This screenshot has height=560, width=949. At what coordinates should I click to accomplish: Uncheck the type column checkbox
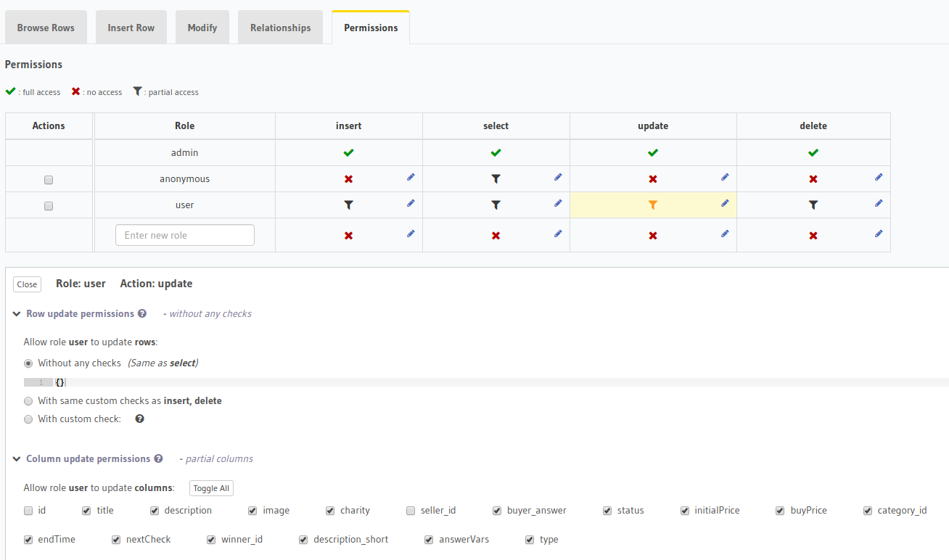(530, 540)
